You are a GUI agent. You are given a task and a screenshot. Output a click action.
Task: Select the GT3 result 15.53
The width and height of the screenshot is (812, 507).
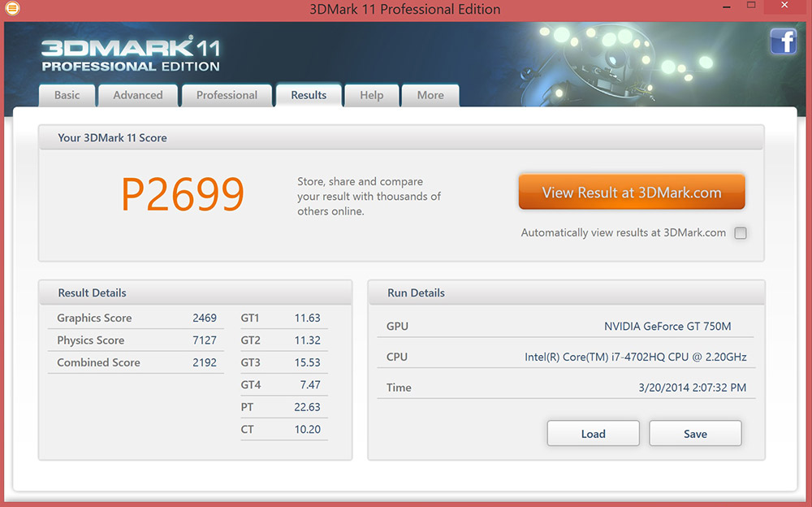(308, 362)
